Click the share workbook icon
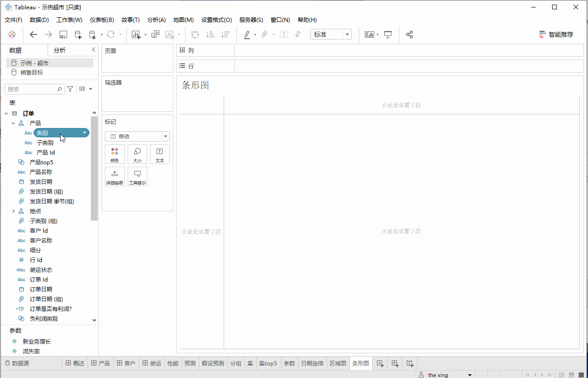Screen dimensions: 588x378 (x=410, y=34)
